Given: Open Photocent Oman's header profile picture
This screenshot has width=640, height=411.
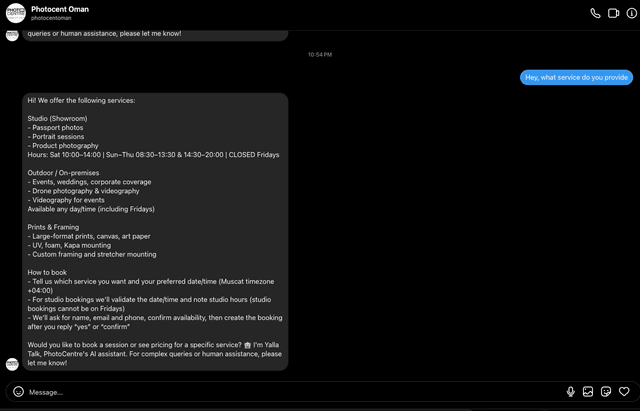Looking at the screenshot, I should [x=15, y=13].
